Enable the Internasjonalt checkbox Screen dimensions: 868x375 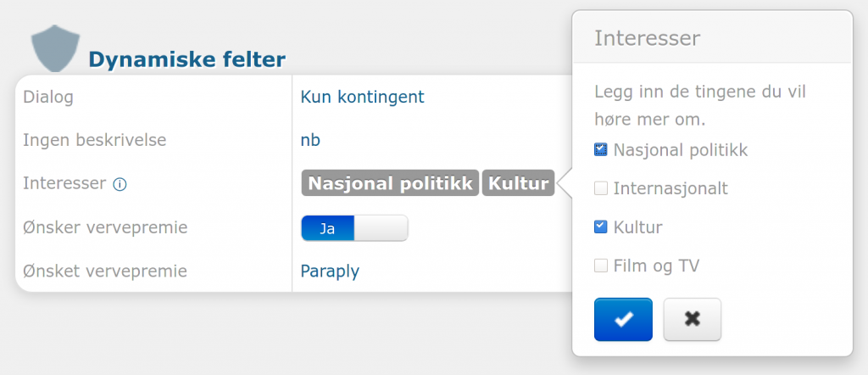point(601,188)
